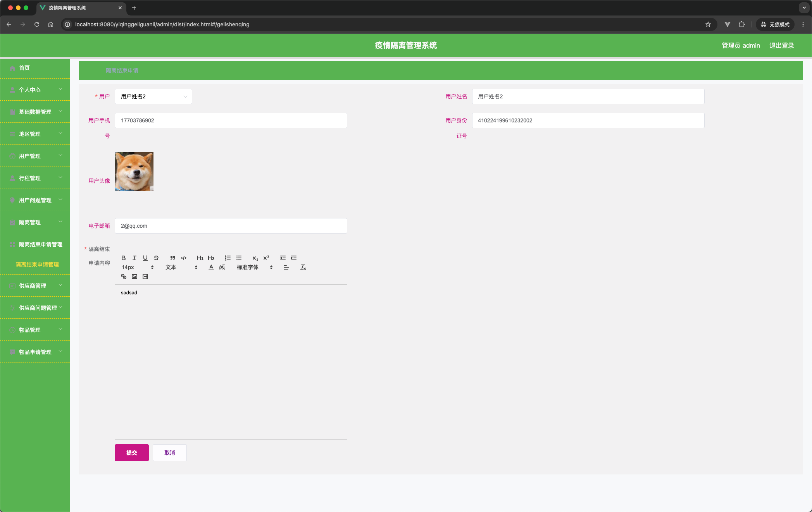Expand the 地区管理 sidebar menu
The image size is (812, 512).
pyautogui.click(x=35, y=134)
